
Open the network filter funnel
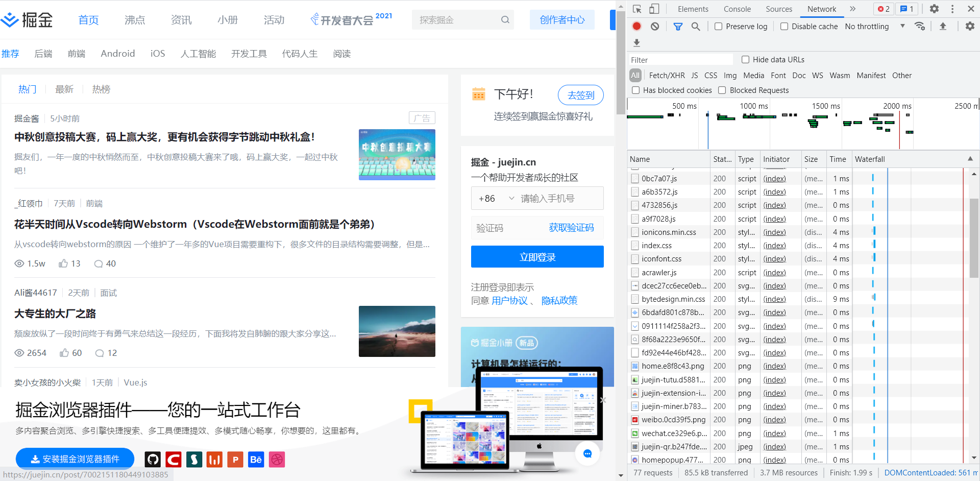(x=678, y=26)
